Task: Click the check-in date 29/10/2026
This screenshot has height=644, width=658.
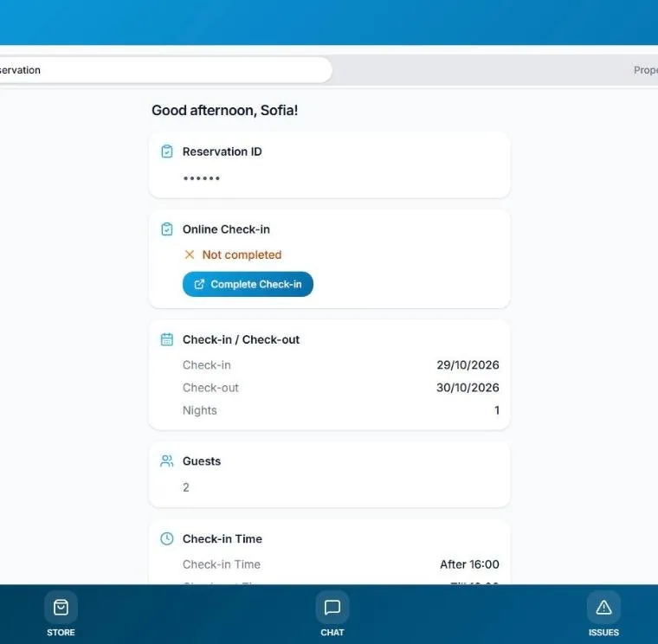Action: [468, 365]
